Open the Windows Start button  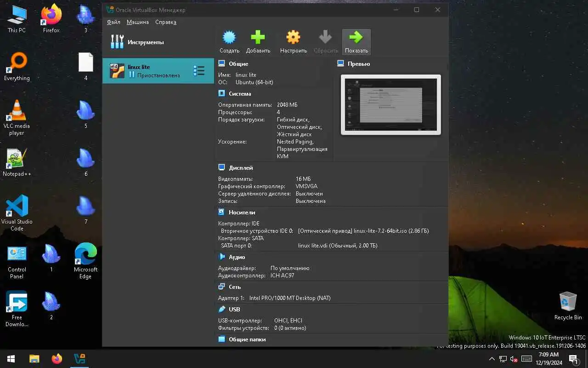(x=11, y=359)
